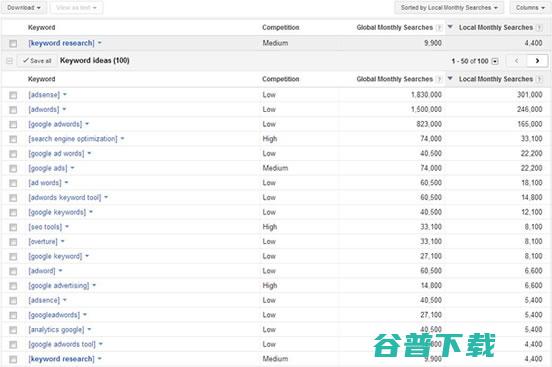
Task: Open the [google advertising] keyword link
Action: (58, 285)
